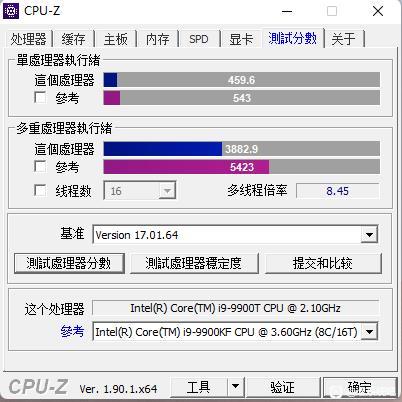402x402 pixels.
Task: Click the CPU-Z app icon in title bar
Action: click(11, 11)
